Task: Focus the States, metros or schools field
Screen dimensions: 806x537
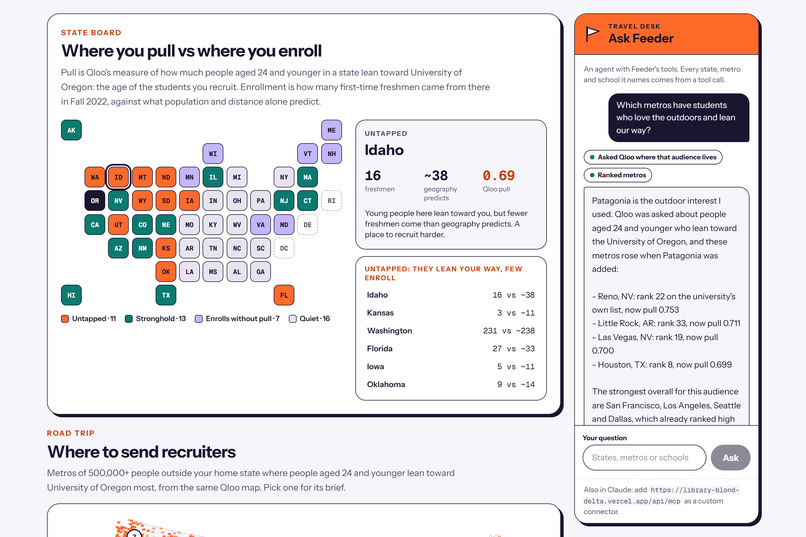Action: point(645,458)
